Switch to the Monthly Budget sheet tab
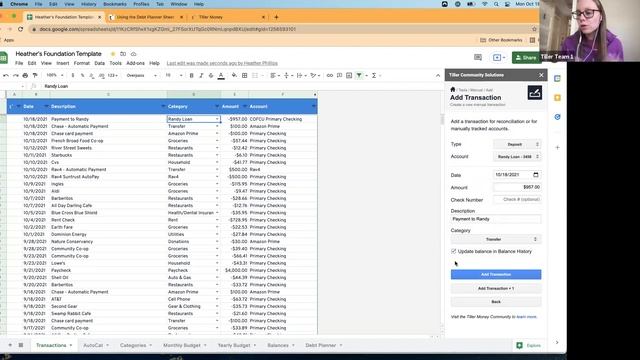 pos(182,345)
